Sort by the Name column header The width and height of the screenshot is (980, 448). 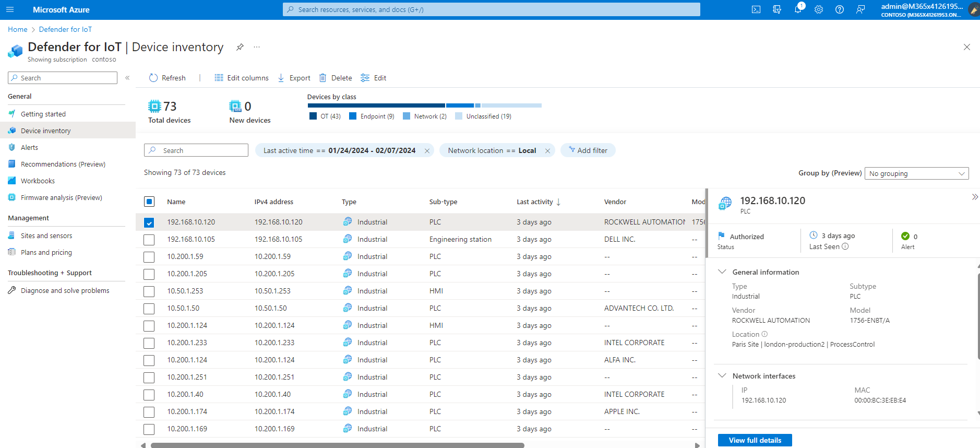(x=176, y=202)
